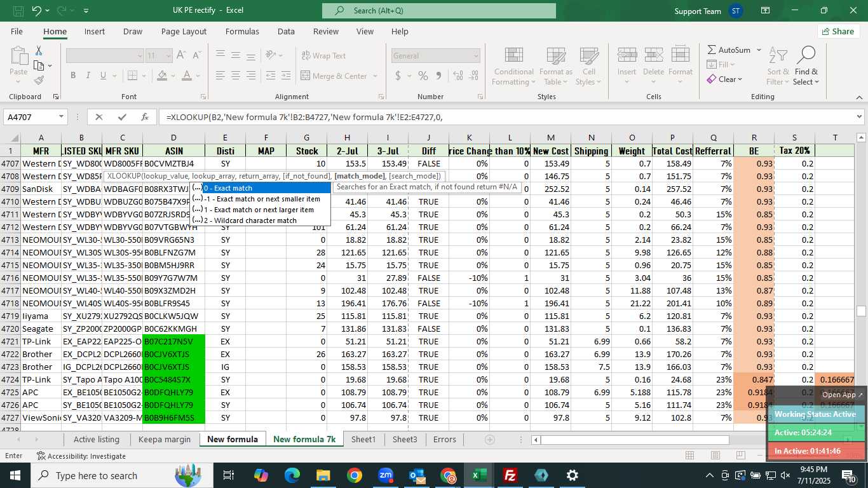
Task: Expand the formula bar chevron
Action: click(859, 117)
